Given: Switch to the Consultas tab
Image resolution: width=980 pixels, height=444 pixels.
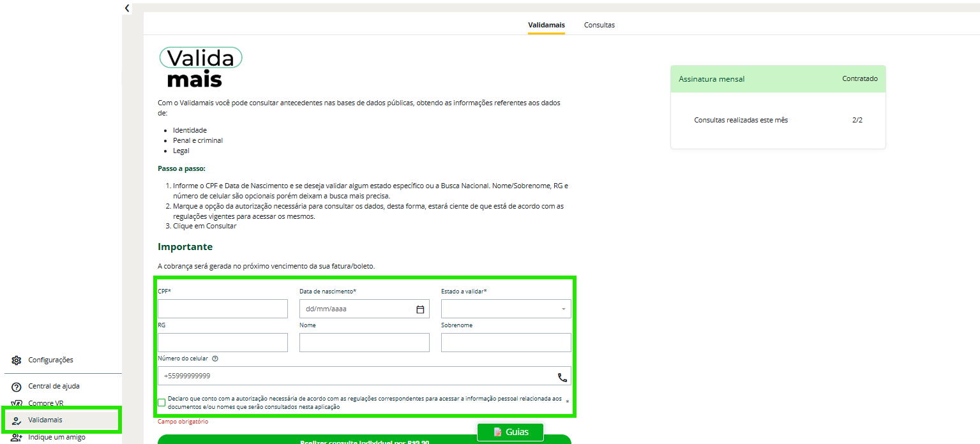Looking at the screenshot, I should [599, 25].
